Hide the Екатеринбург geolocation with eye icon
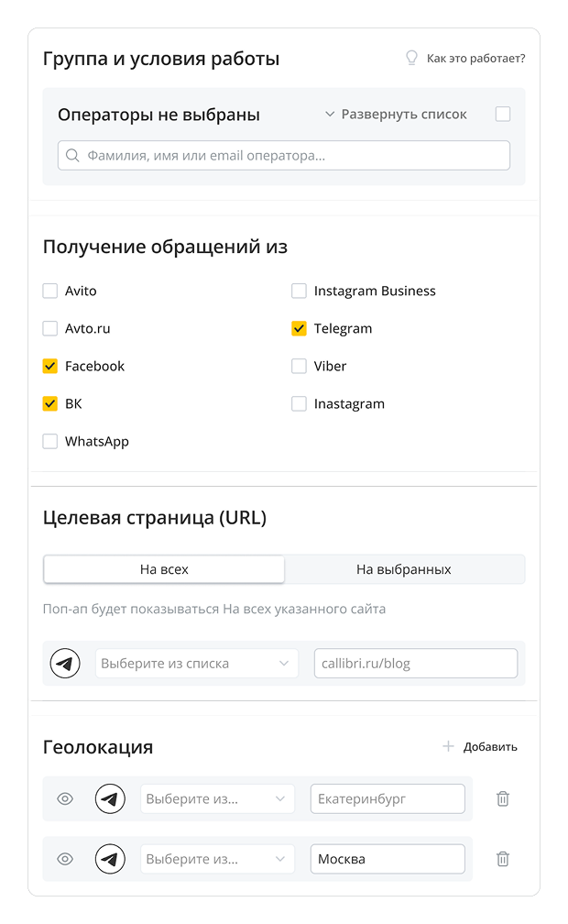 [x=65, y=798]
